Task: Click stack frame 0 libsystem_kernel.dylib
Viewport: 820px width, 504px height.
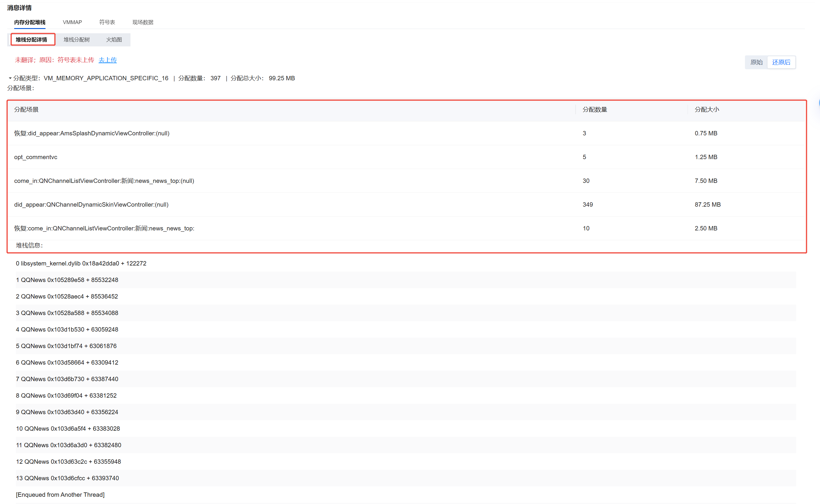Action: [x=81, y=263]
